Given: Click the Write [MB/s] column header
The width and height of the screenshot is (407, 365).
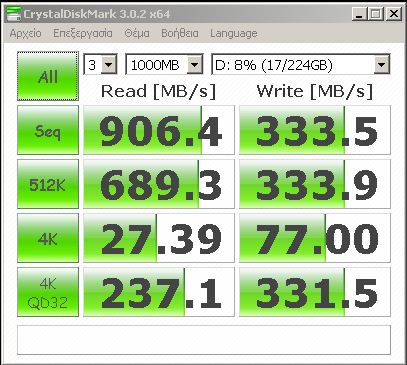Looking at the screenshot, I should pyautogui.click(x=315, y=91).
